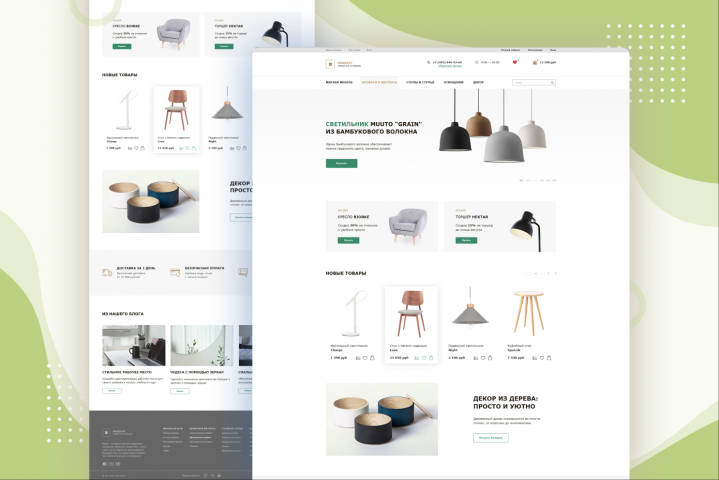Open the Личный кабинет link in the top bar
Screen dimensions: 719x480
510,50
